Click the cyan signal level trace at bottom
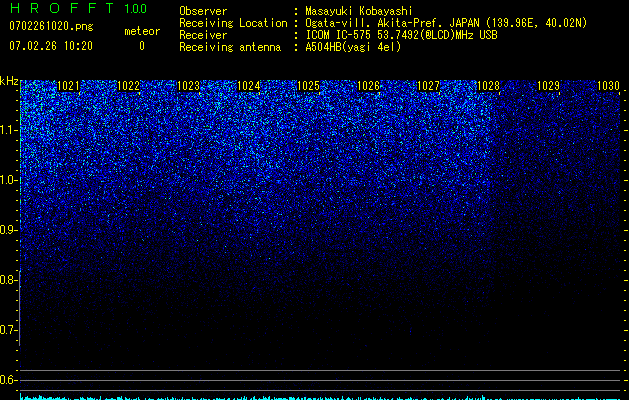Image resolution: width=629 pixels, height=400 pixels. (320, 398)
